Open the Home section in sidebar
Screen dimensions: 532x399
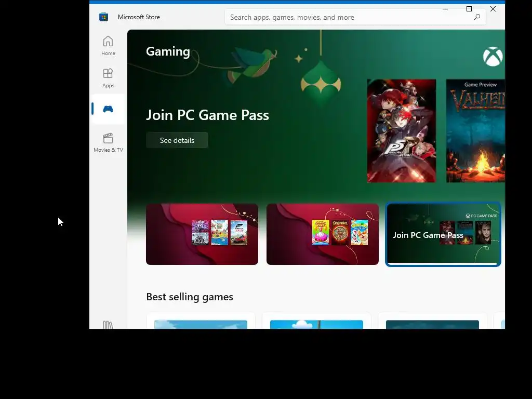[108, 46]
